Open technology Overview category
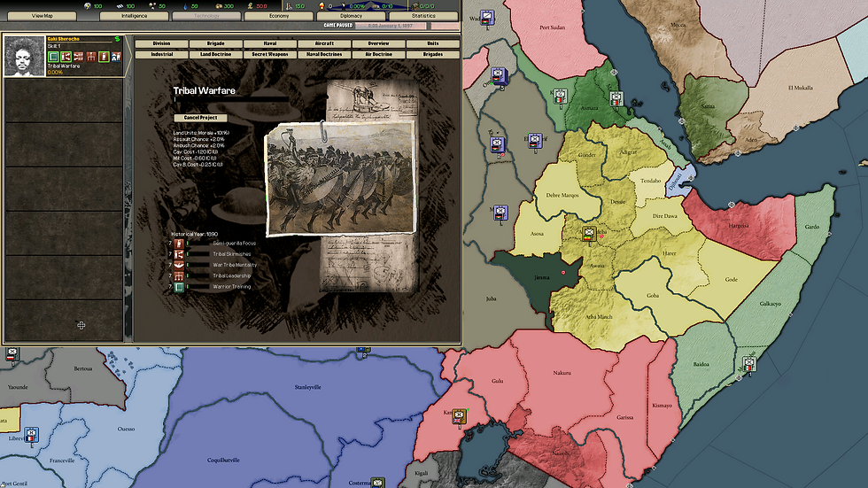The image size is (868, 488). click(x=379, y=43)
